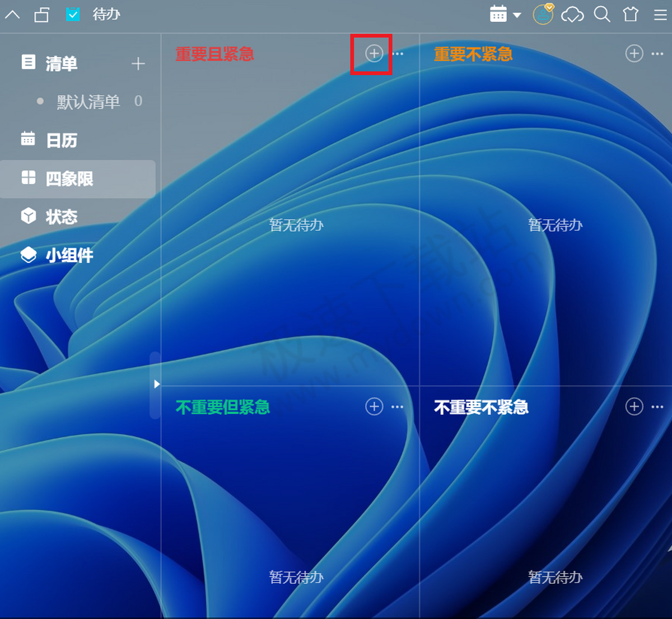Open the 默认清单 list
Viewport: 672px width, 619px height.
88,101
